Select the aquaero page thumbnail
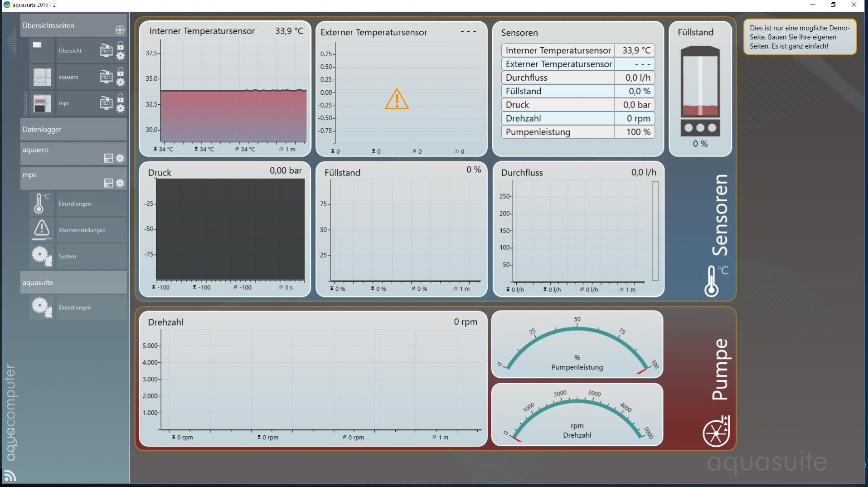Viewport: 868px width, 487px height. pos(42,77)
